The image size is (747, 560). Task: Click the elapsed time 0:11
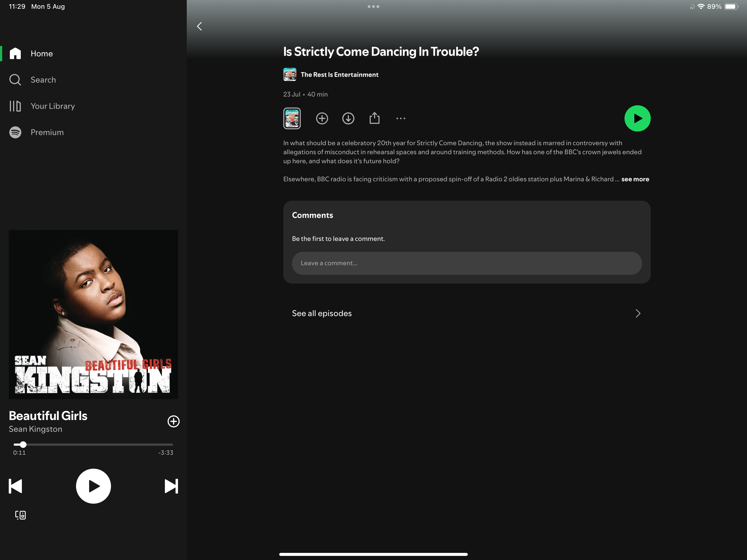[19, 453]
